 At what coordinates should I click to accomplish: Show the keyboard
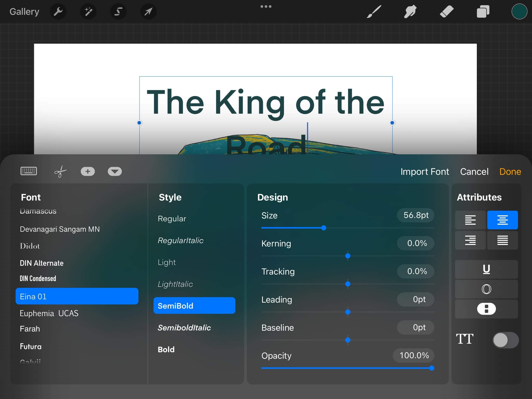[x=29, y=171]
